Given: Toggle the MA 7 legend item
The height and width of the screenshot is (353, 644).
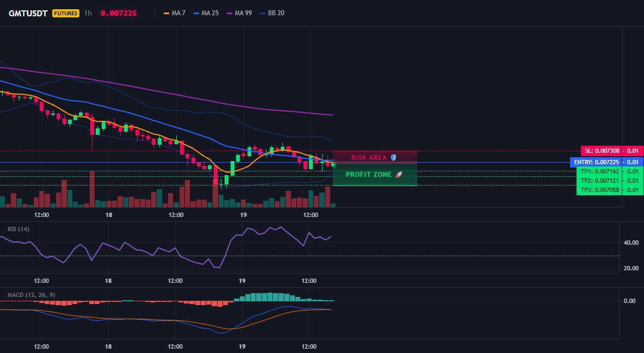Looking at the screenshot, I should [175, 13].
